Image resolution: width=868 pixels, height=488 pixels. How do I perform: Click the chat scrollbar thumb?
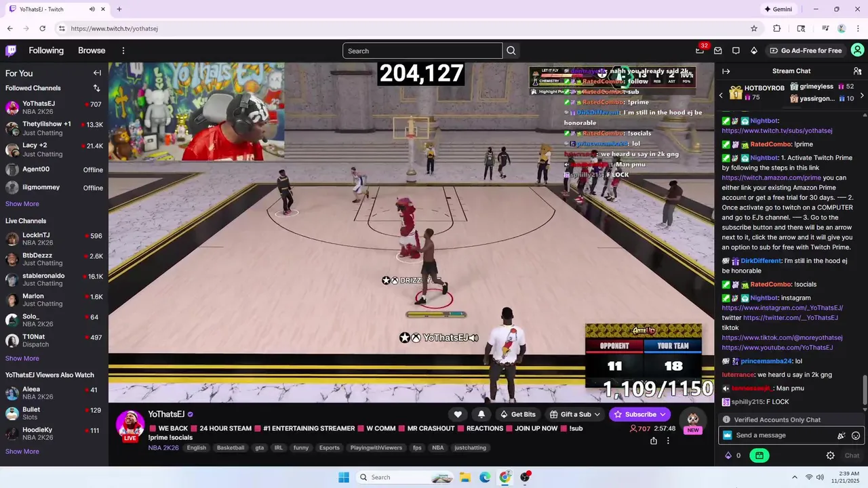(x=864, y=391)
